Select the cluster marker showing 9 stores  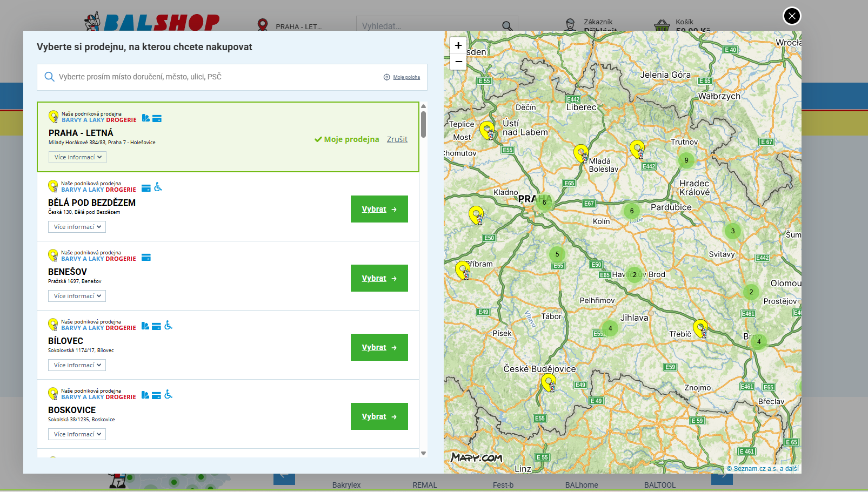pyautogui.click(x=686, y=160)
